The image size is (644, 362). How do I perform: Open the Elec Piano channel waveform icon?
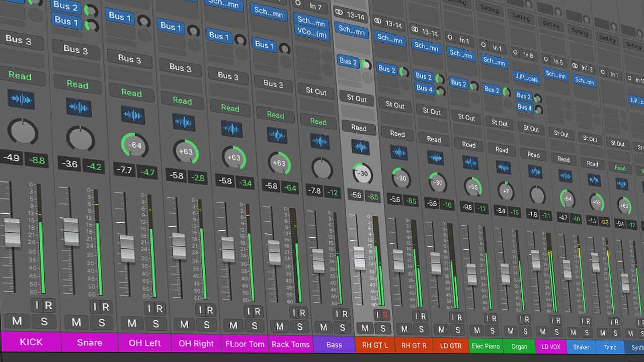click(x=470, y=162)
